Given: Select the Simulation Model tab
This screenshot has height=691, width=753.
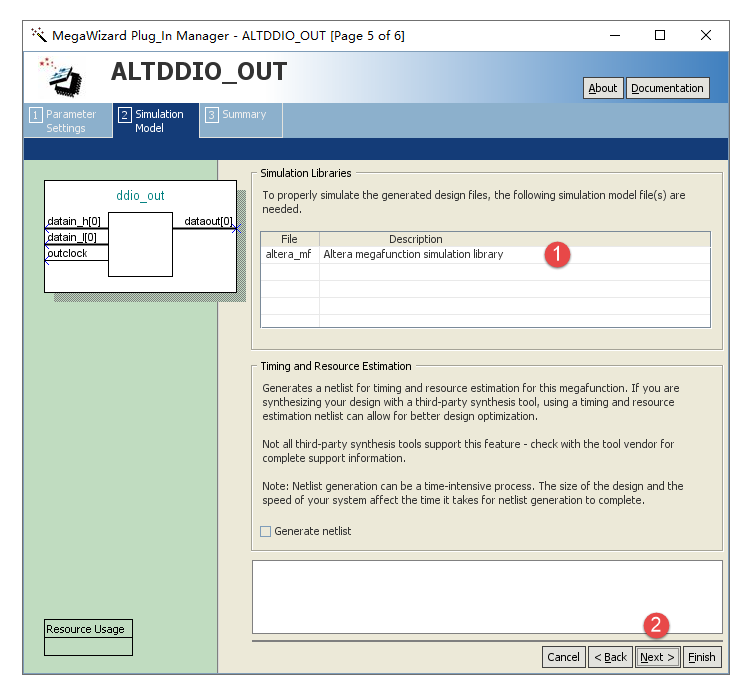Looking at the screenshot, I should 156,121.
